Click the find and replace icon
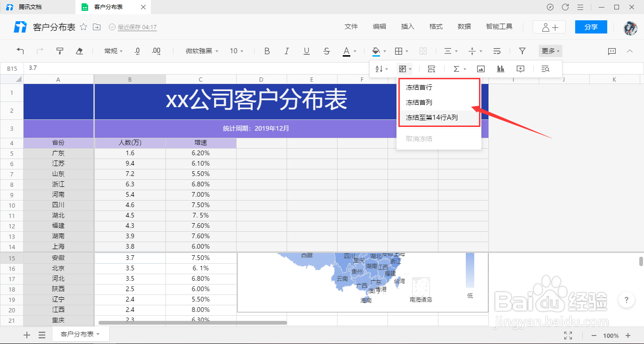The width and height of the screenshot is (644, 344). [545, 69]
